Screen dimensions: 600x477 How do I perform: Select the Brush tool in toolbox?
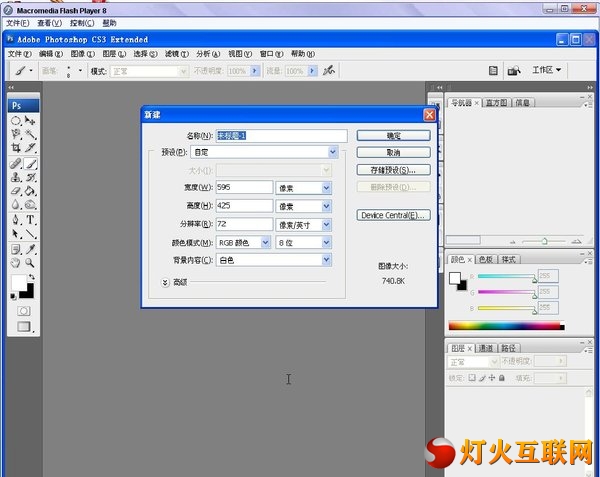pos(30,164)
